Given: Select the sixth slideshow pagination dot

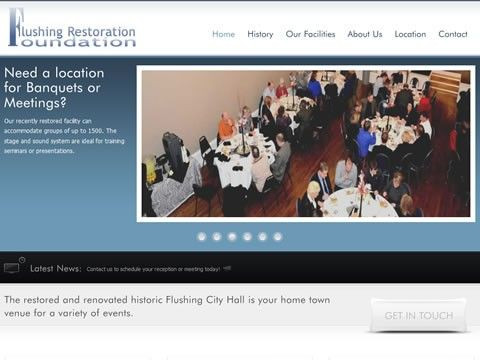Looking at the screenshot, I should click(x=278, y=237).
